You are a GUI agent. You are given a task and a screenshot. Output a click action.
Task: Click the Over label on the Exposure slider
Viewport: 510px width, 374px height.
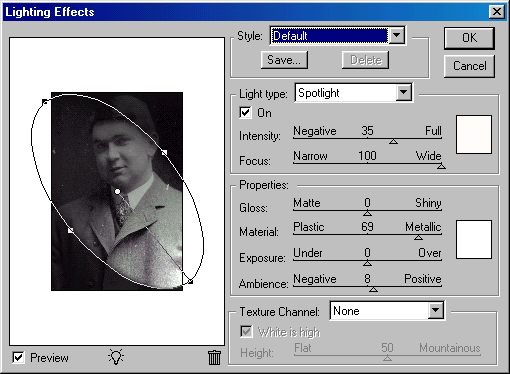coord(430,253)
